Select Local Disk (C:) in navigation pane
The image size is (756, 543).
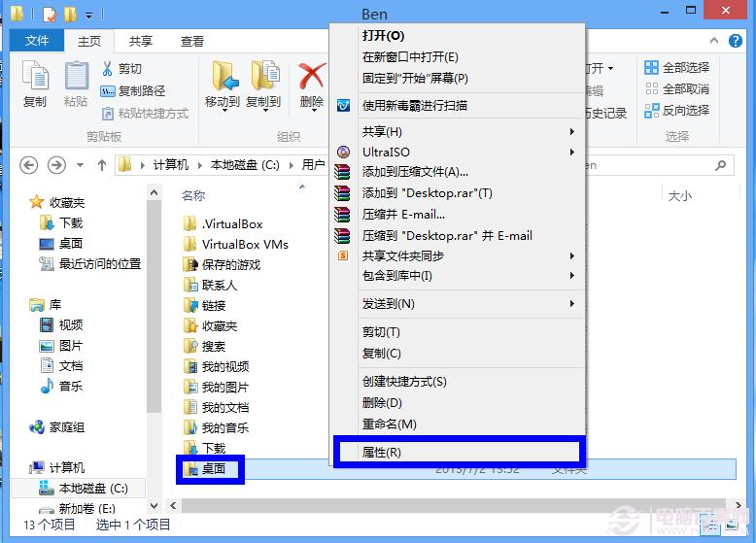click(84, 488)
